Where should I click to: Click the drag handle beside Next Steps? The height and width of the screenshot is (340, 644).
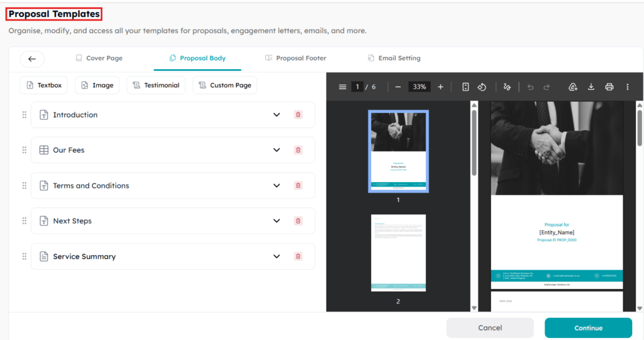click(x=25, y=221)
